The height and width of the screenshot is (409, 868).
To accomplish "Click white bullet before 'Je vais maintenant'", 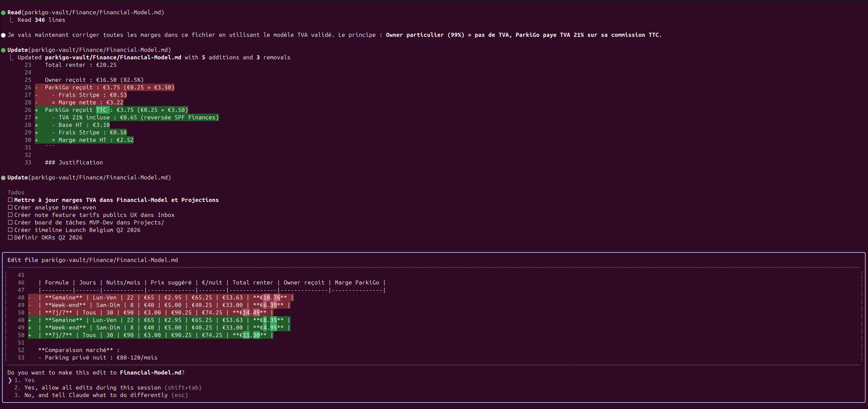I will [x=3, y=35].
